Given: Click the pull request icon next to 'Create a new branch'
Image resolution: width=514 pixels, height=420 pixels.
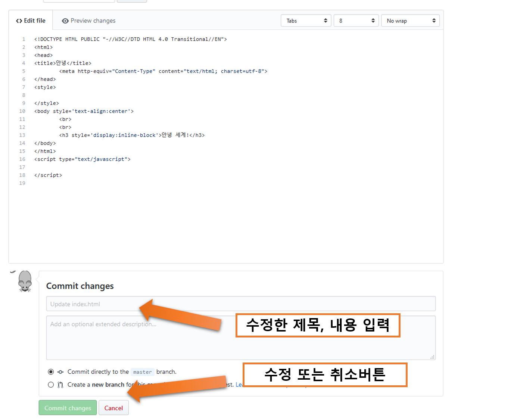Looking at the screenshot, I should click(60, 385).
